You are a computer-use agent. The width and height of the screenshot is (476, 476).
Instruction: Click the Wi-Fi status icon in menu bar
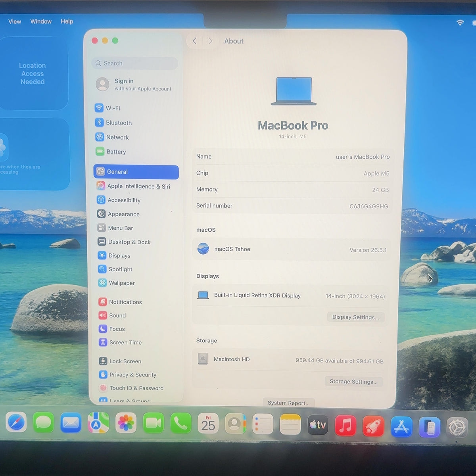[460, 23]
